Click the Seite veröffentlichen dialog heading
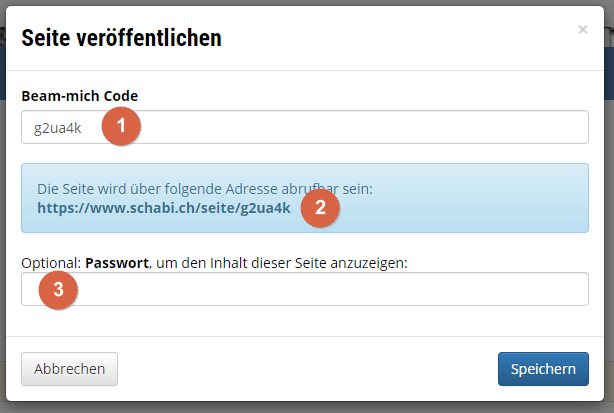Viewport: 614px width, 413px height. pos(121,38)
